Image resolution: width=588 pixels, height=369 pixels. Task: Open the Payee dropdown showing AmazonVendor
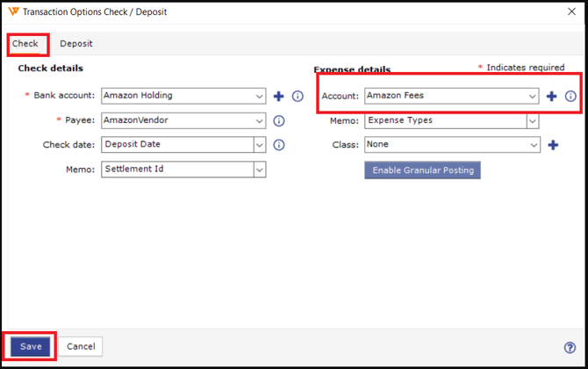pyautogui.click(x=260, y=121)
